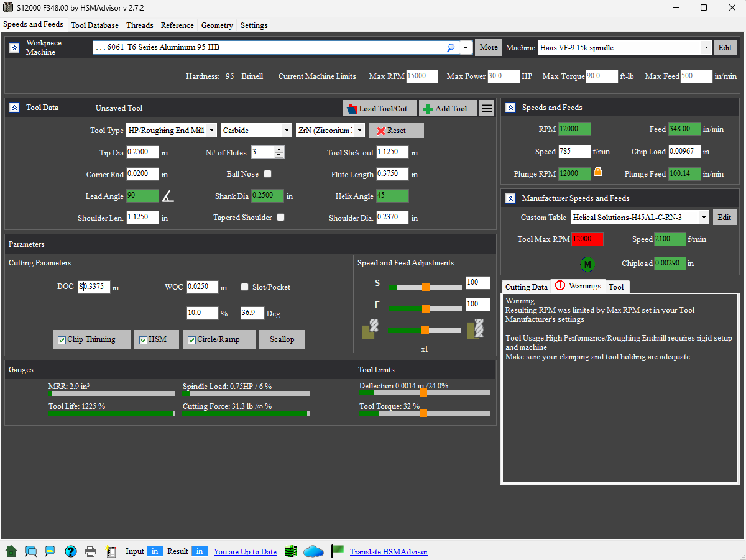The height and width of the screenshot is (560, 746).
Task: Open the Cutting Data tab
Action: pyautogui.click(x=526, y=287)
